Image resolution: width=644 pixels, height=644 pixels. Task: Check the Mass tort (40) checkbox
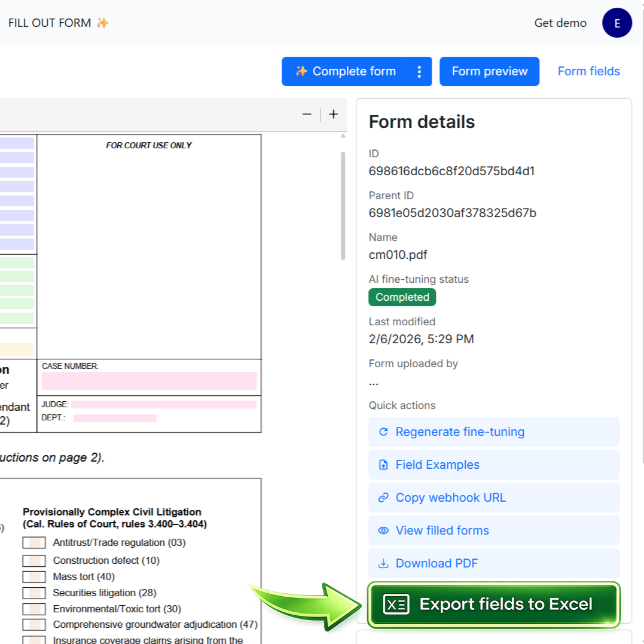[33, 576]
